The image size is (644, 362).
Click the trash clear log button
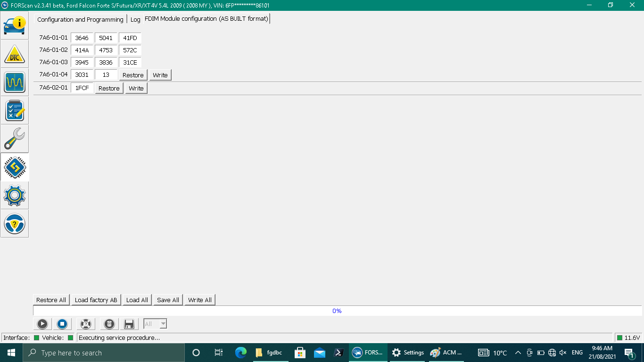(x=109, y=324)
